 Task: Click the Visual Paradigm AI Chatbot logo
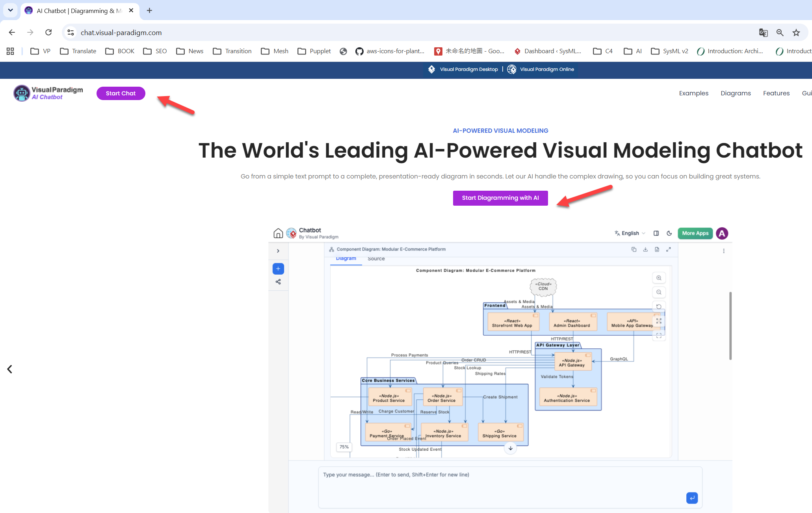[x=48, y=93]
